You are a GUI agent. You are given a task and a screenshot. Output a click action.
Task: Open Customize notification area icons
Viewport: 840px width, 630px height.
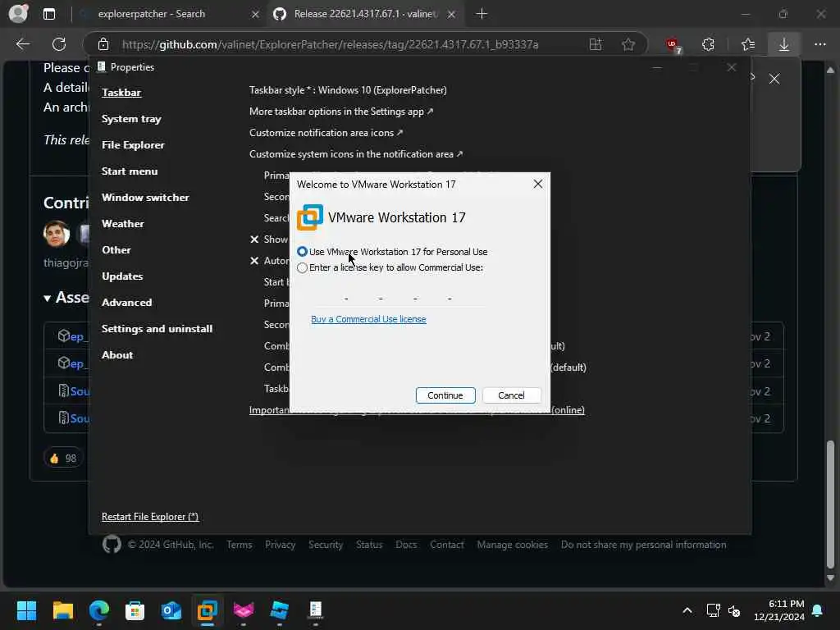pyautogui.click(x=326, y=133)
